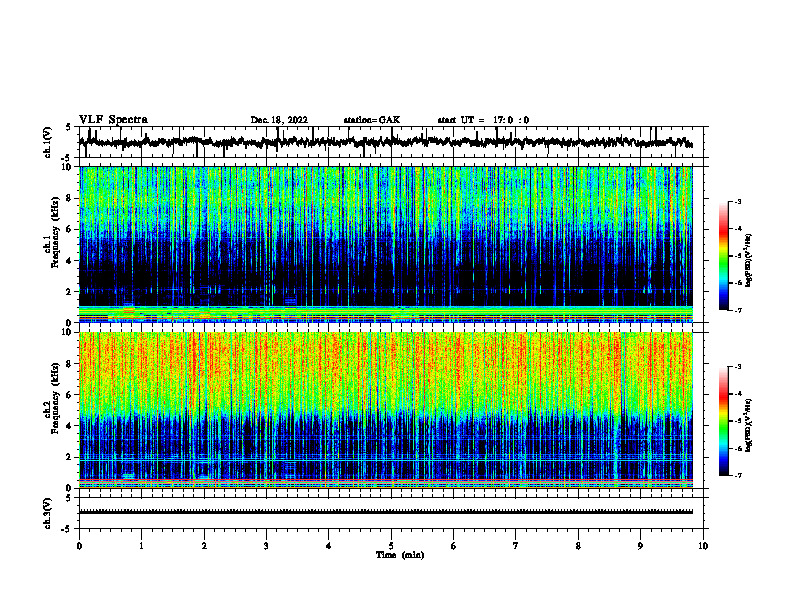Viewport: 792px width, 612px height.
Task: Click the time axis tick label "7"
Action: pyautogui.click(x=516, y=546)
